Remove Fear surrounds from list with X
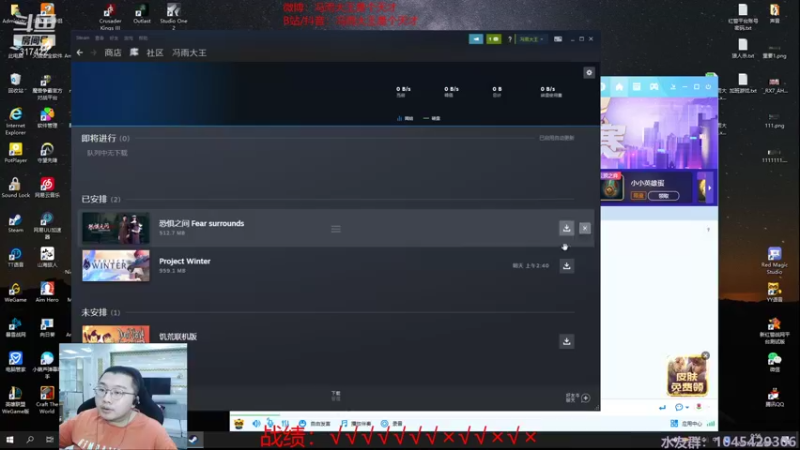Screen dimensions: 800x450 coord(585,228)
